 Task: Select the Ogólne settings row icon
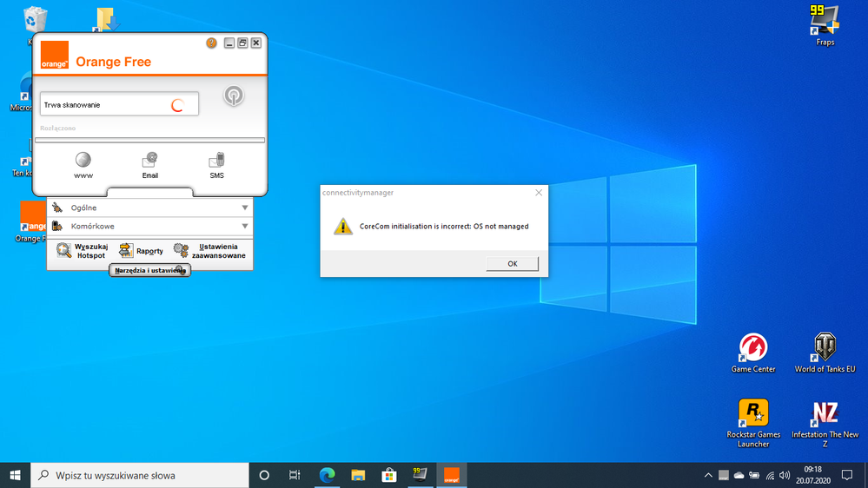point(57,208)
